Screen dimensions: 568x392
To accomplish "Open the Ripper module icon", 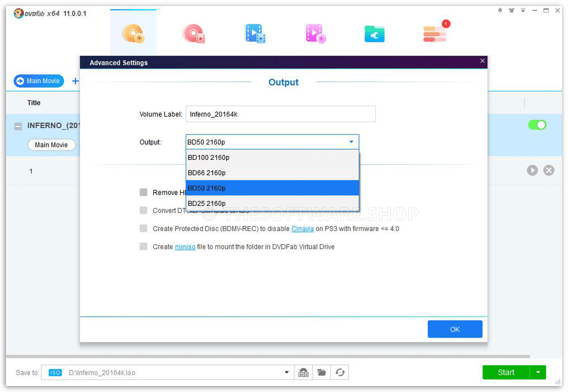I will coord(194,34).
